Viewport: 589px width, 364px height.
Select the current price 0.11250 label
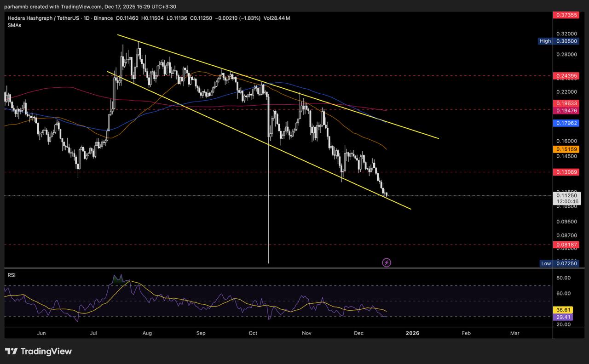pos(566,195)
